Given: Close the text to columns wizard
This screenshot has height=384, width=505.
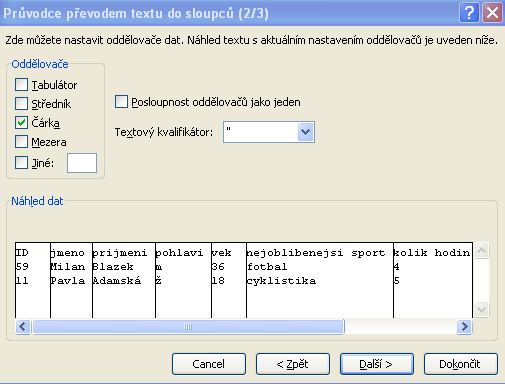Looking at the screenshot, I should (492, 13).
